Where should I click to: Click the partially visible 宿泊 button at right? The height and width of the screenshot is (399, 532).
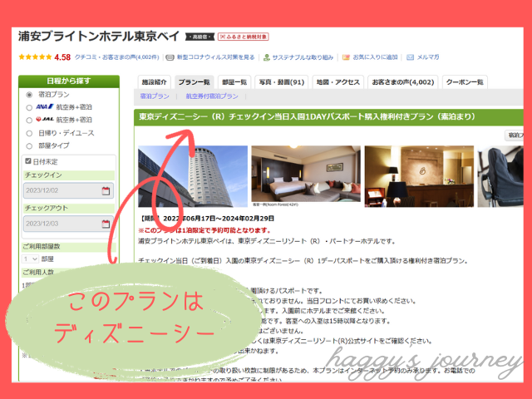click(515, 135)
